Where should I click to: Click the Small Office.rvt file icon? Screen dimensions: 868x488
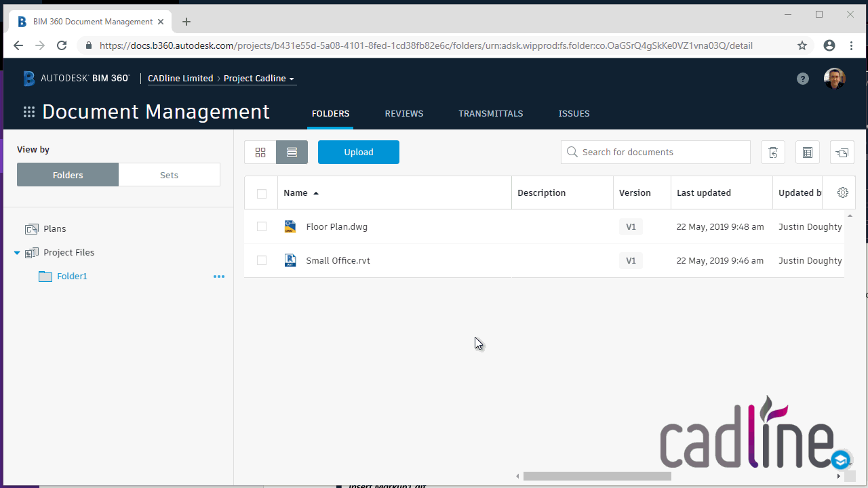[x=290, y=260]
